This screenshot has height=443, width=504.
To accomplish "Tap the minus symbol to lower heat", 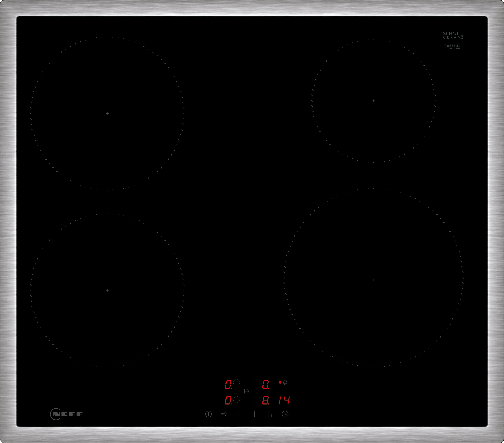I will [239, 414].
